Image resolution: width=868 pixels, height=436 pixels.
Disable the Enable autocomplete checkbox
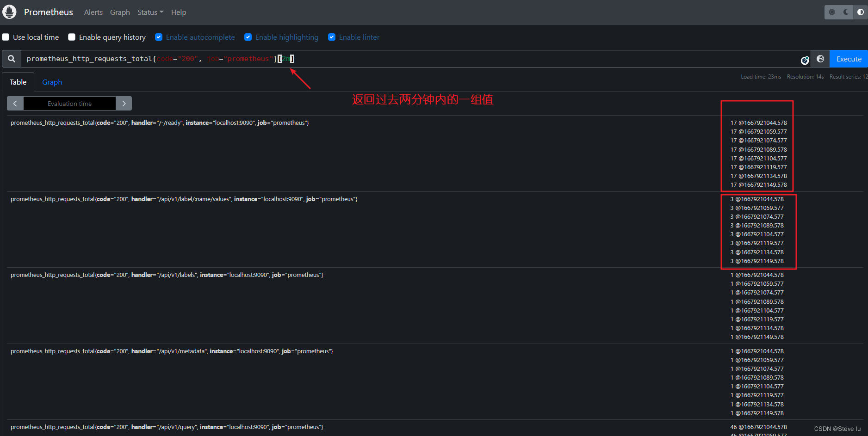coord(159,37)
